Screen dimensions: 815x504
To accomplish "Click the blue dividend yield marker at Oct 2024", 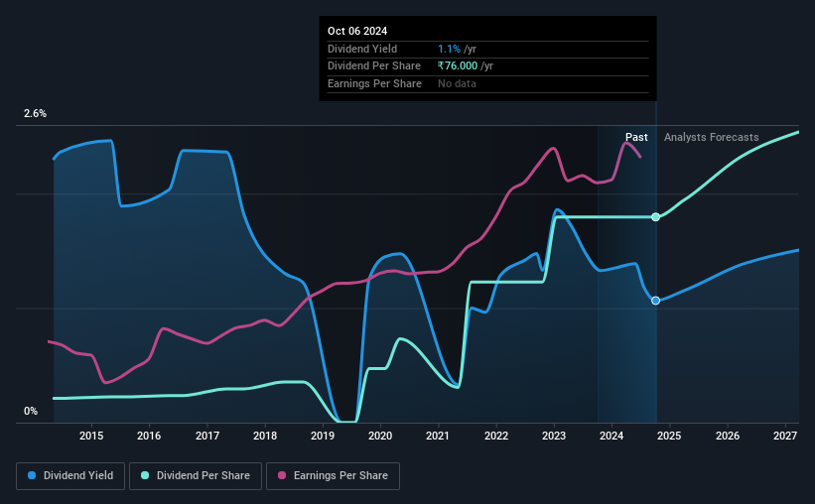I will click(656, 301).
